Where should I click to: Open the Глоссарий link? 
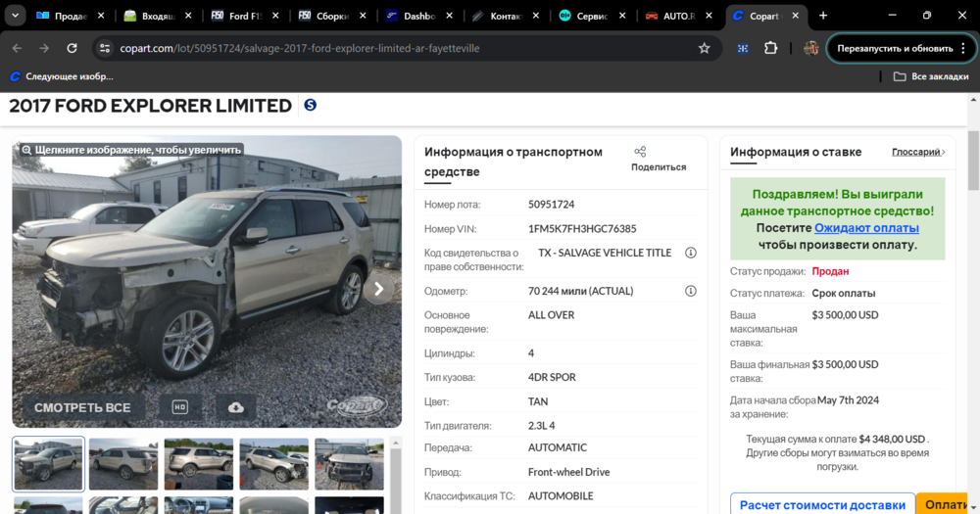918,152
